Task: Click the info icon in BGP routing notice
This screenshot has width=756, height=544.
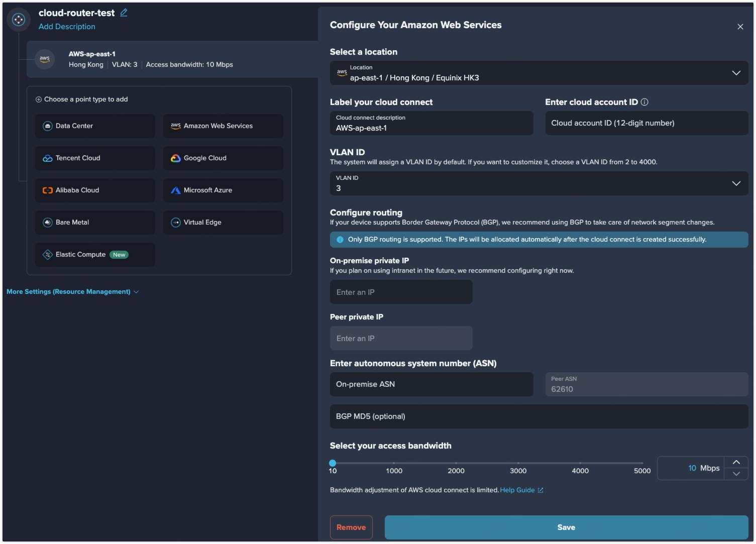Action: (x=340, y=240)
